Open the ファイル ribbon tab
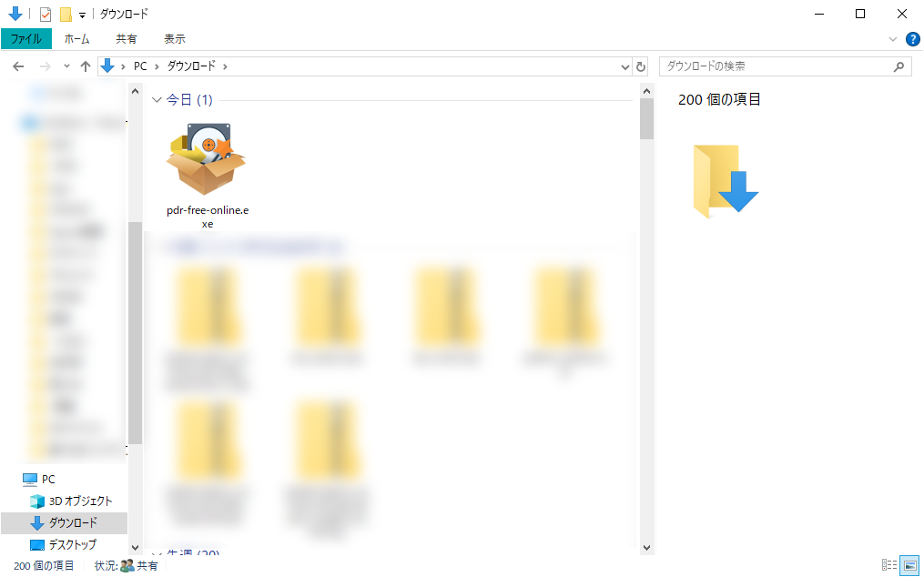924x577 pixels. [25, 39]
